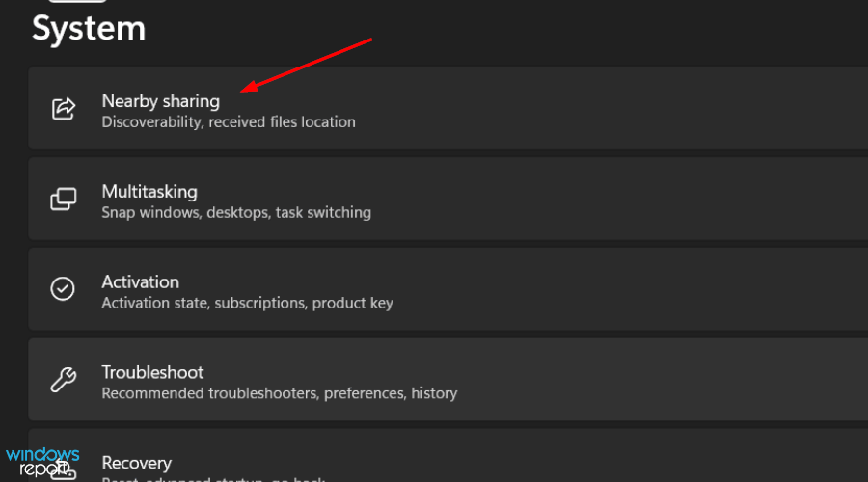Viewport: 868px width, 482px height.
Task: Click the Nearby sharing share icon
Action: [63, 108]
